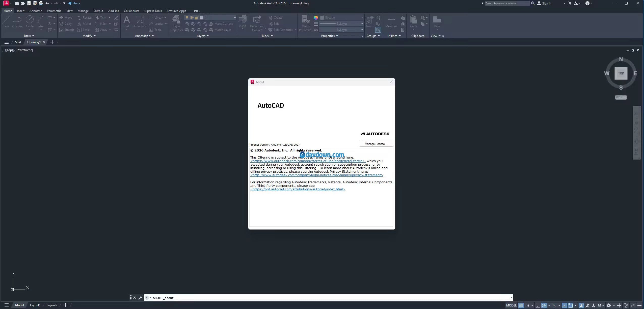Switch to the Annotate ribbon tab

[x=36, y=11]
